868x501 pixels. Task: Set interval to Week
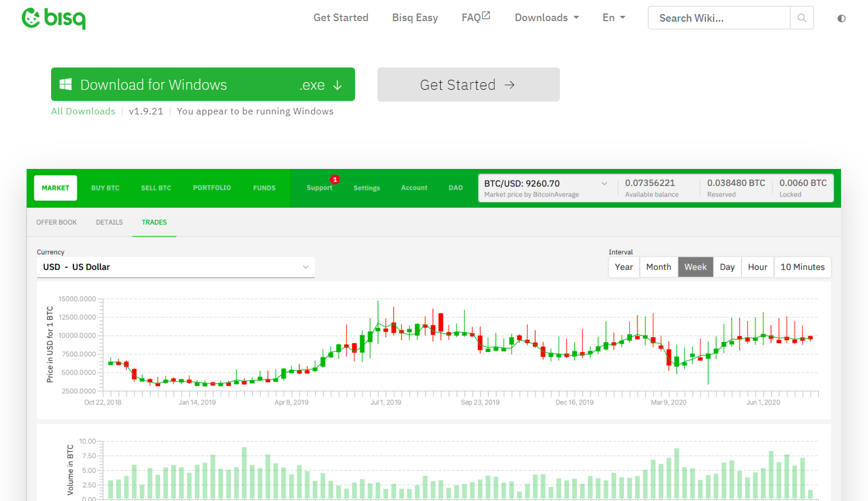point(695,267)
